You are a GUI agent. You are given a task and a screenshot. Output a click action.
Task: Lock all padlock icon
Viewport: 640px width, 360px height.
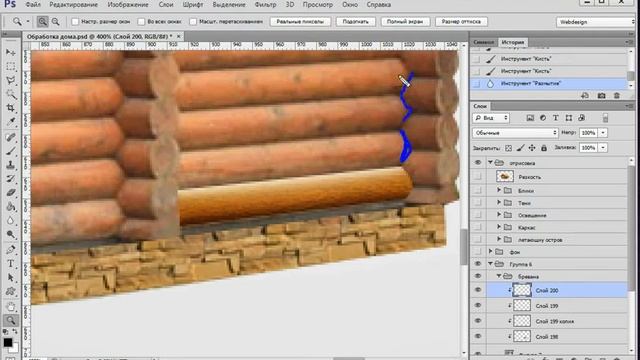click(544, 148)
